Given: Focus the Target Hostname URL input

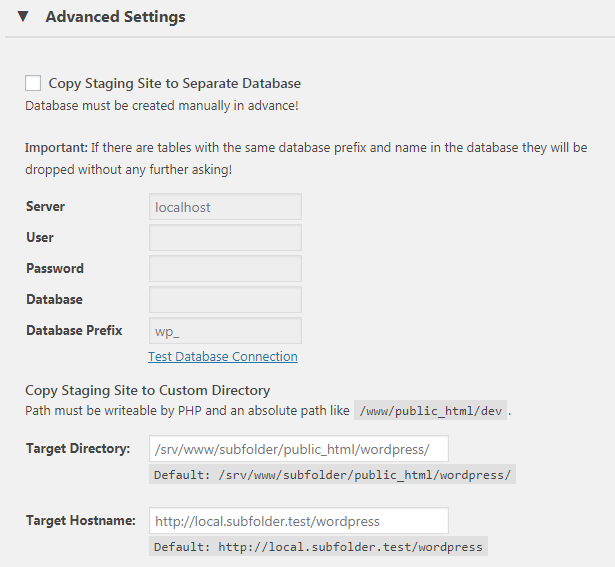Looking at the screenshot, I should point(298,521).
